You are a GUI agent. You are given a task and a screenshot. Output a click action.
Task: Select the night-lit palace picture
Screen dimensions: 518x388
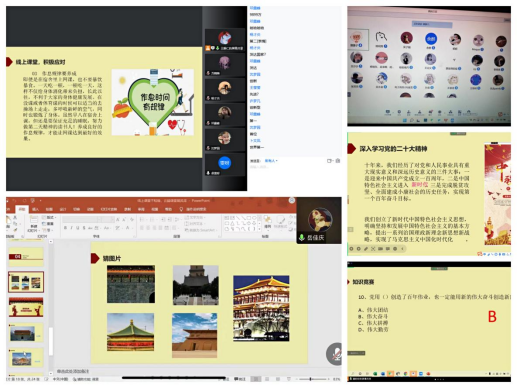point(261,308)
